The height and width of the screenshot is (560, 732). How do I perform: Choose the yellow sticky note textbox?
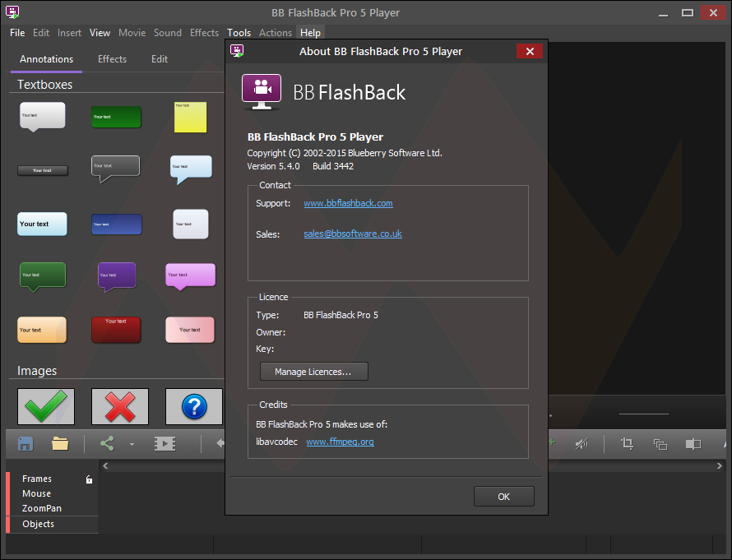191,117
